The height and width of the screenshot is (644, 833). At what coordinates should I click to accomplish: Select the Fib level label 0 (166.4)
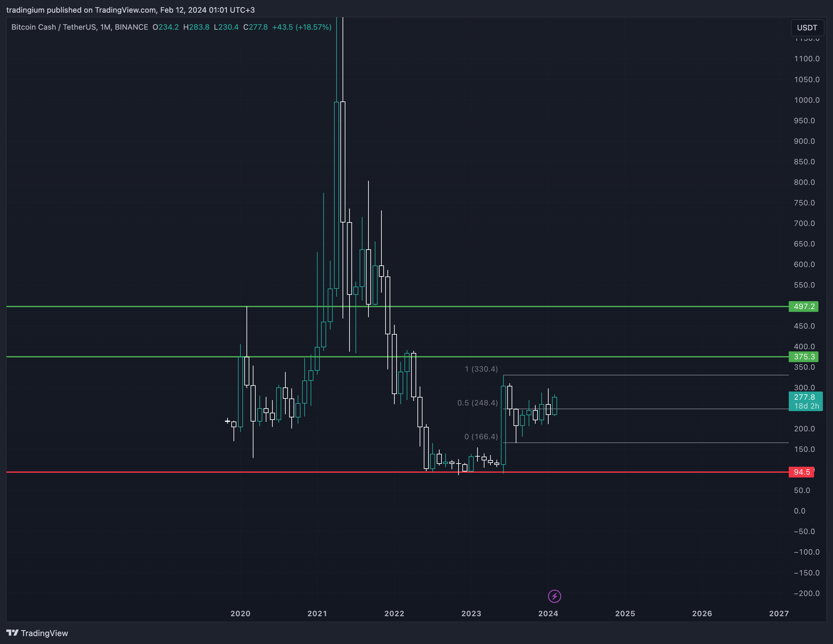point(481,437)
